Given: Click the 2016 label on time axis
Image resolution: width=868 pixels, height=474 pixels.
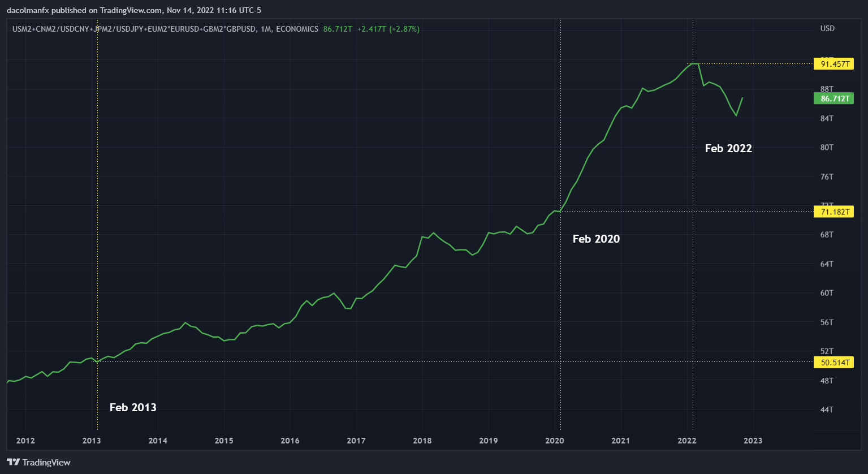Looking at the screenshot, I should pyautogui.click(x=290, y=441).
